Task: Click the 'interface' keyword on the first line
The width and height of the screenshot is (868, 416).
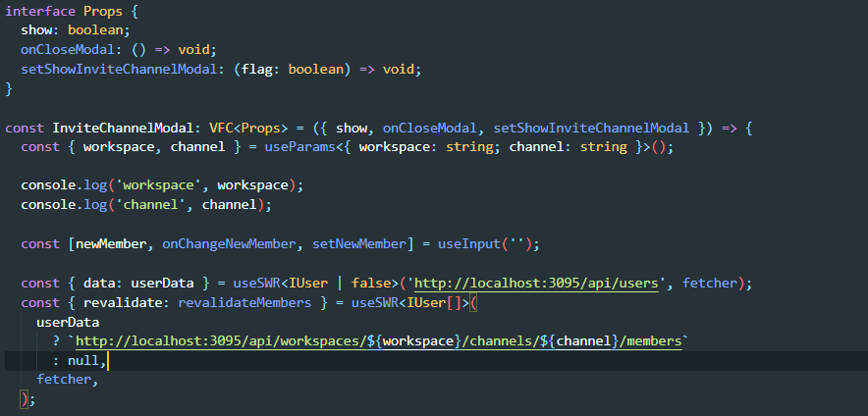Action: pos(40,11)
